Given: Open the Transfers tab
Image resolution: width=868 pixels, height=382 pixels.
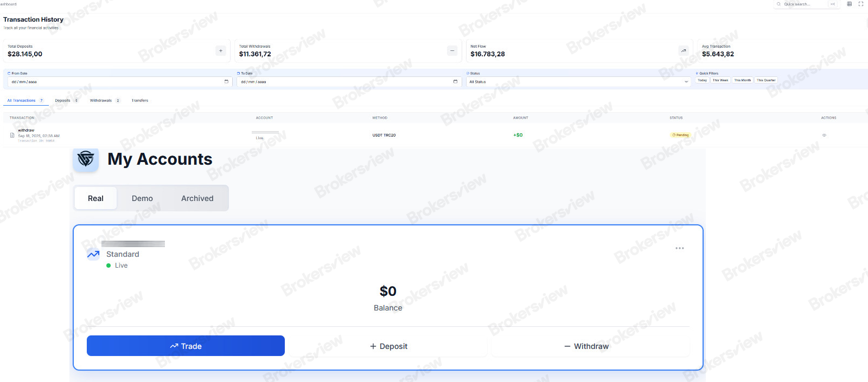Looking at the screenshot, I should tap(139, 100).
